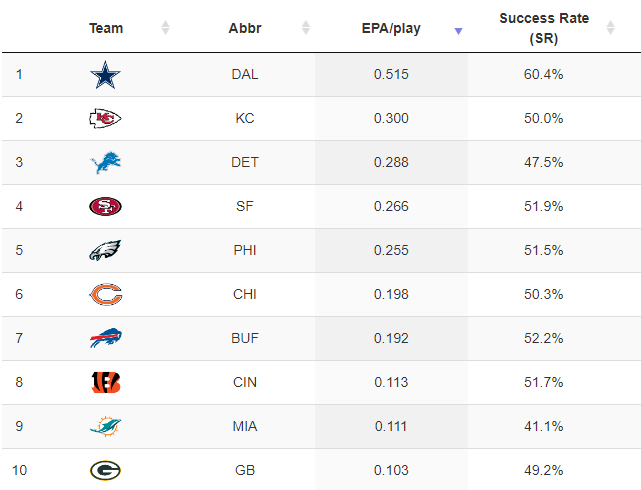The width and height of the screenshot is (641, 490).
Task: Select the 0.300 EPA value for KC
Action: [391, 119]
